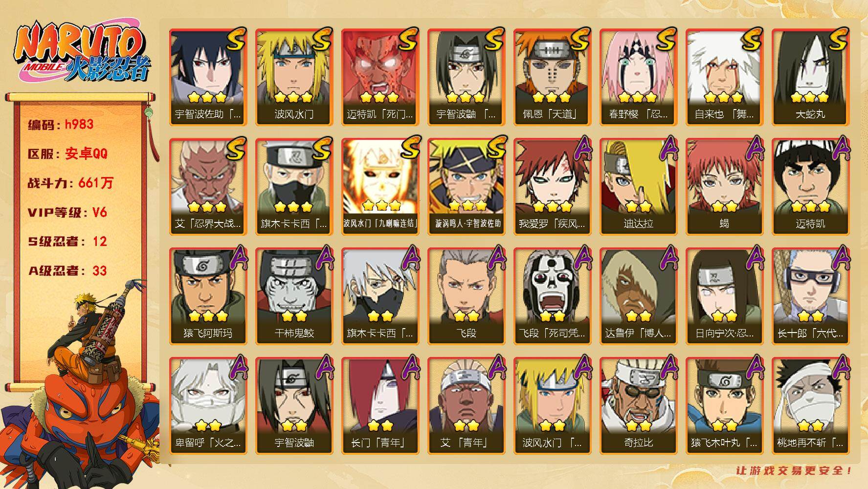Click the 让游戏交易更安全 slogan text
The image size is (868, 489).
tap(795, 470)
